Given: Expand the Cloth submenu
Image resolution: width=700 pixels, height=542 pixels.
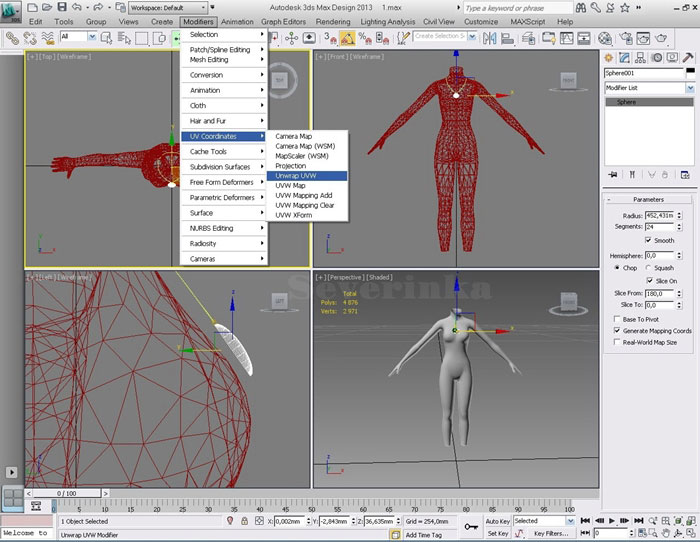Looking at the screenshot, I should click(x=224, y=106).
